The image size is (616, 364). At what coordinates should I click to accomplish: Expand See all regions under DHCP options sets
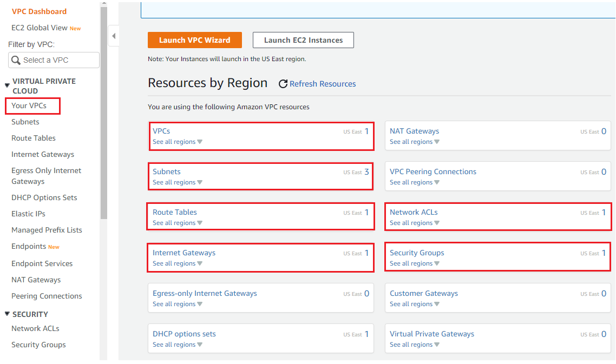point(178,345)
